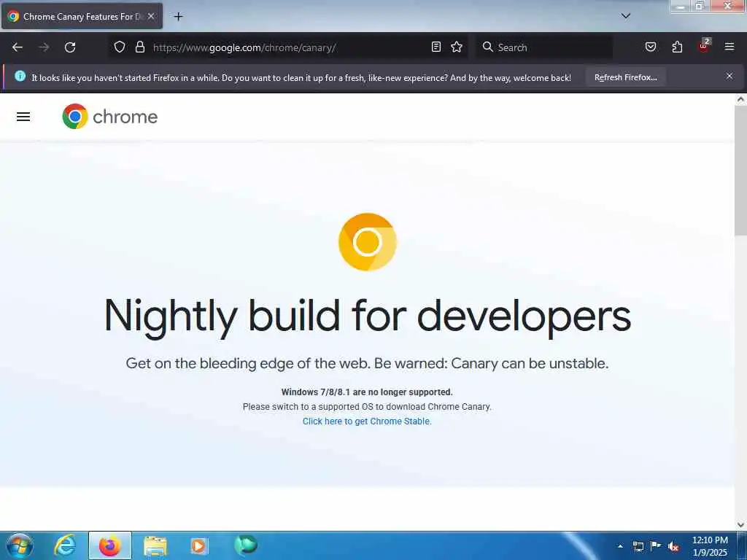Open the network tray icon
Image resolution: width=747 pixels, height=560 pixels.
click(x=638, y=546)
